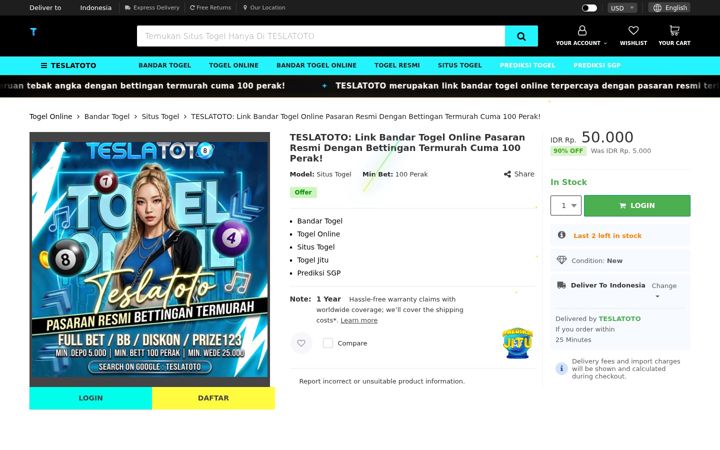Viewport: 720px width, 450px height.
Task: Click the Free Returns icon
Action: pyautogui.click(x=192, y=8)
